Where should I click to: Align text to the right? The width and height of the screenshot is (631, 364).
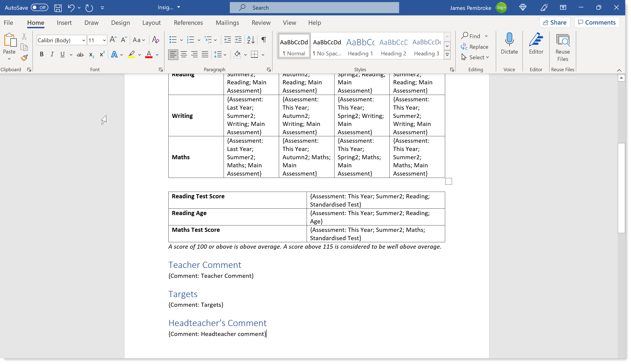click(194, 54)
